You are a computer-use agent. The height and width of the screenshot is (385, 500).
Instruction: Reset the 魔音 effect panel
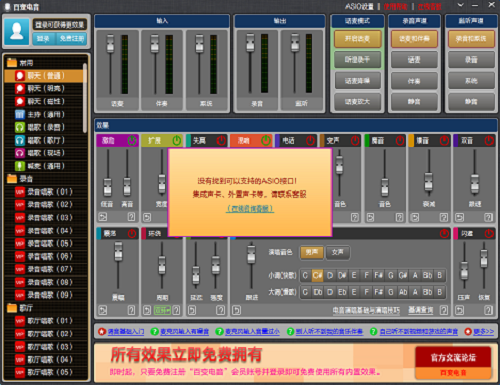[x=370, y=217]
